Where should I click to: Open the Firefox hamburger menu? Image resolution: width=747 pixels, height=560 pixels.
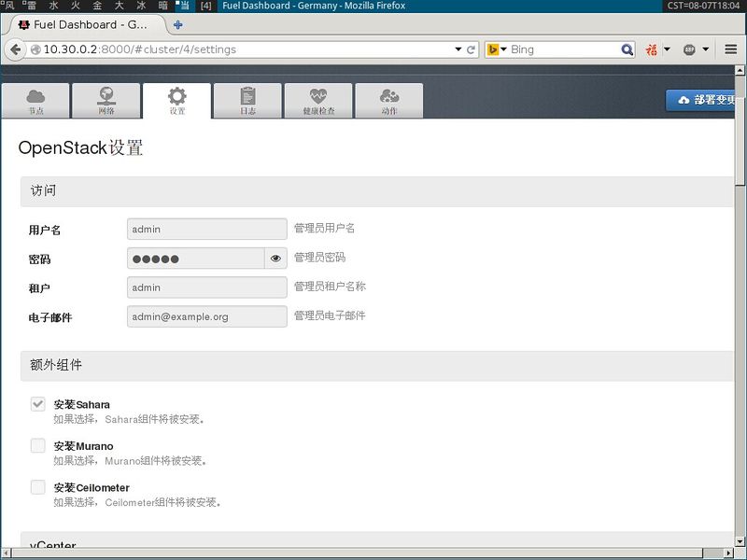(x=731, y=49)
